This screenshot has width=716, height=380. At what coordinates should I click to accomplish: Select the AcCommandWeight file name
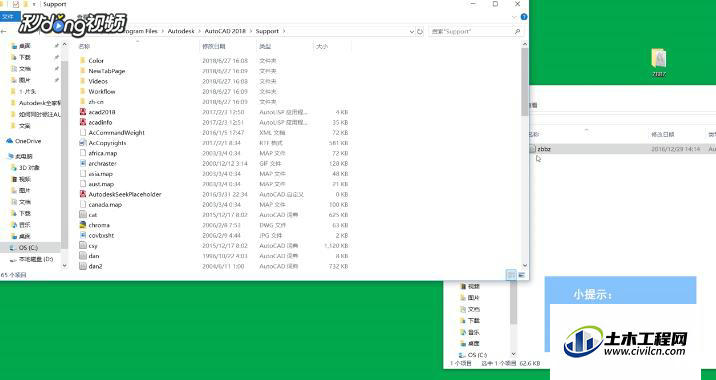click(116, 132)
